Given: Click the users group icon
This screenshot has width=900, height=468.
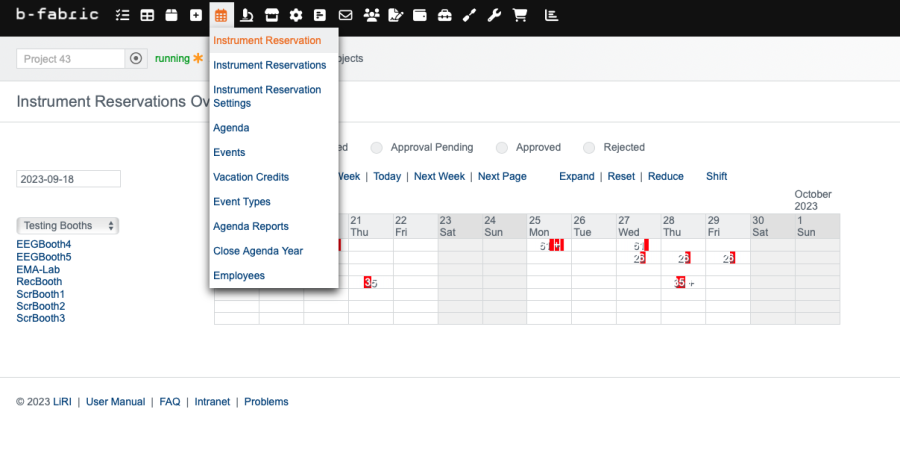Looking at the screenshot, I should pos(371,15).
